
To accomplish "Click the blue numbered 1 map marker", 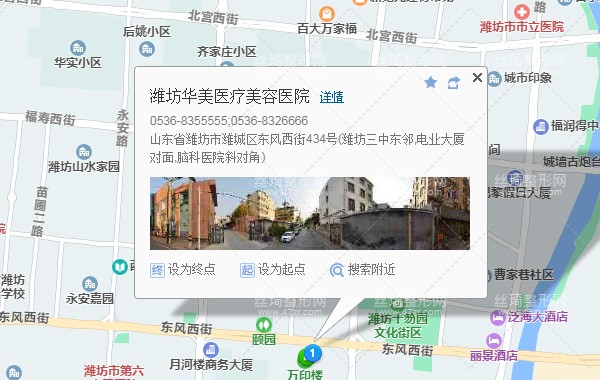I will (x=312, y=353).
